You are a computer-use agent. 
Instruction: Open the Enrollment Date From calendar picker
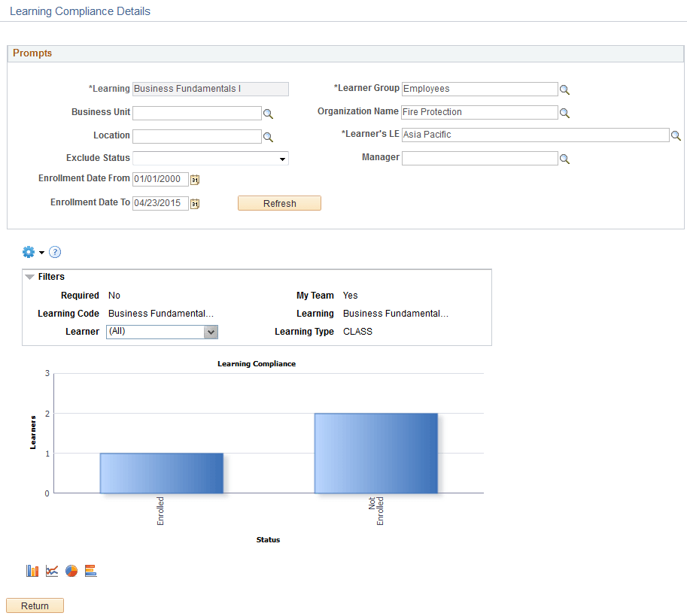point(195,179)
